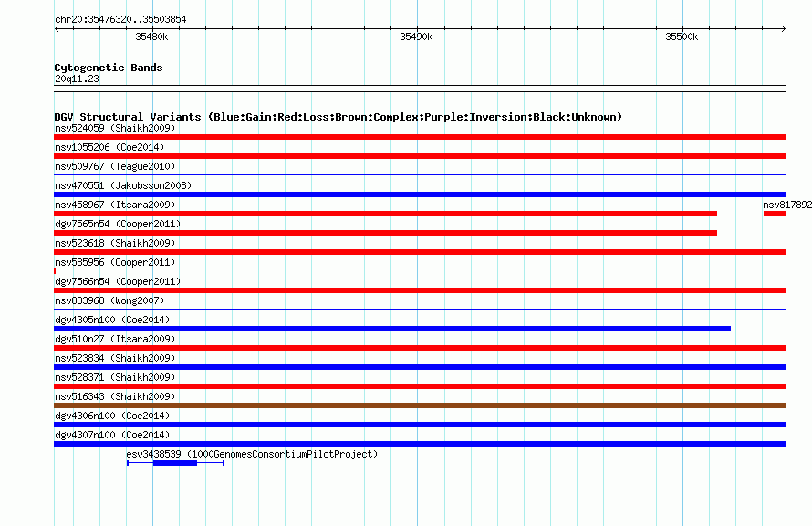Screen dimensions: 812x526
Task: Select the blue bar under nsv523834
Action: tap(420, 367)
